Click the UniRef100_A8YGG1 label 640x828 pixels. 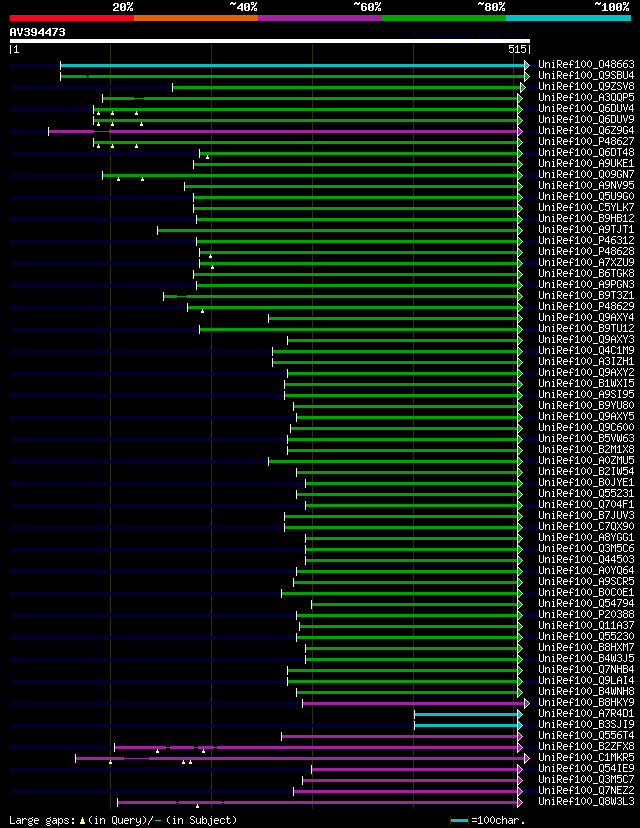[x=586, y=538]
